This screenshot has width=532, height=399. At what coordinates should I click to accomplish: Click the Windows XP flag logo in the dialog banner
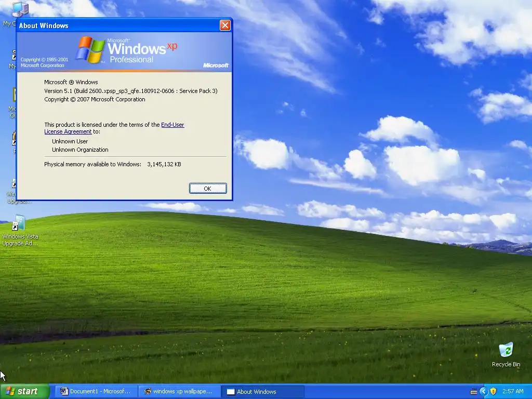(90, 50)
